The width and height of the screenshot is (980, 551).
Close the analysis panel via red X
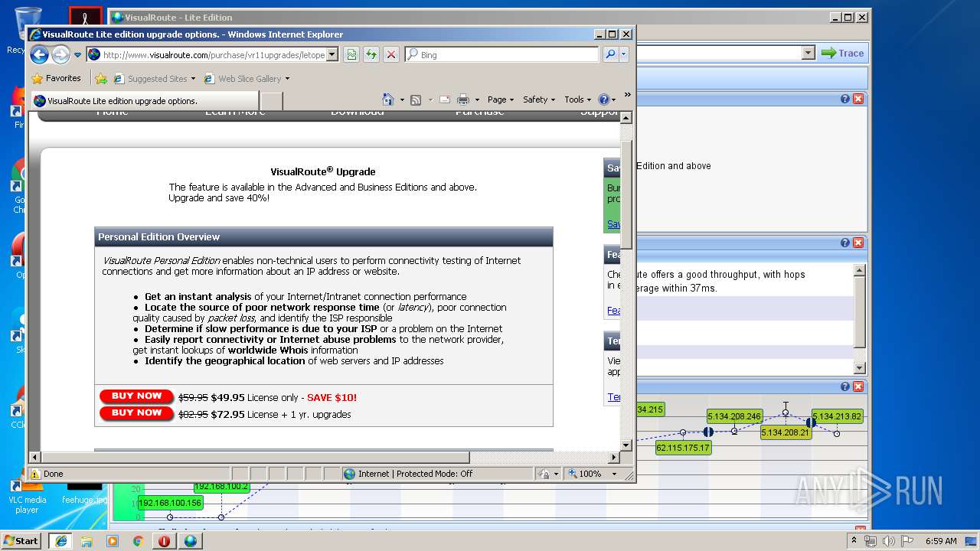coord(858,243)
